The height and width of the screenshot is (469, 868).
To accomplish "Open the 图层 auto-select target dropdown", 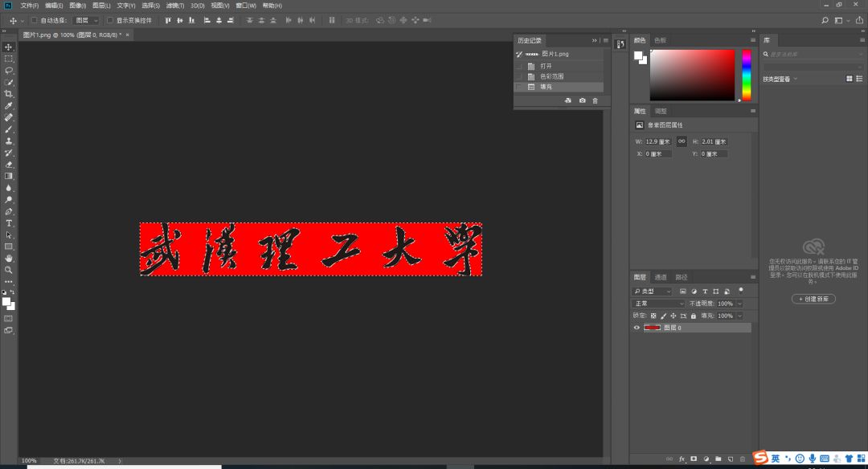I will point(87,20).
